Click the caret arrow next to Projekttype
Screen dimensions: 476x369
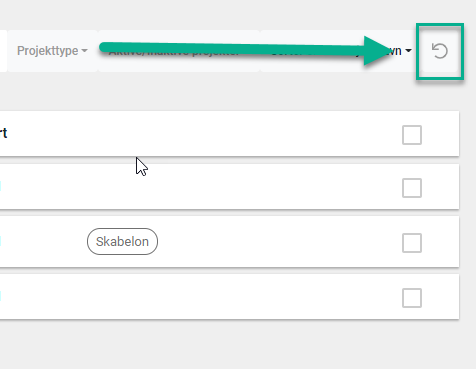(x=85, y=51)
